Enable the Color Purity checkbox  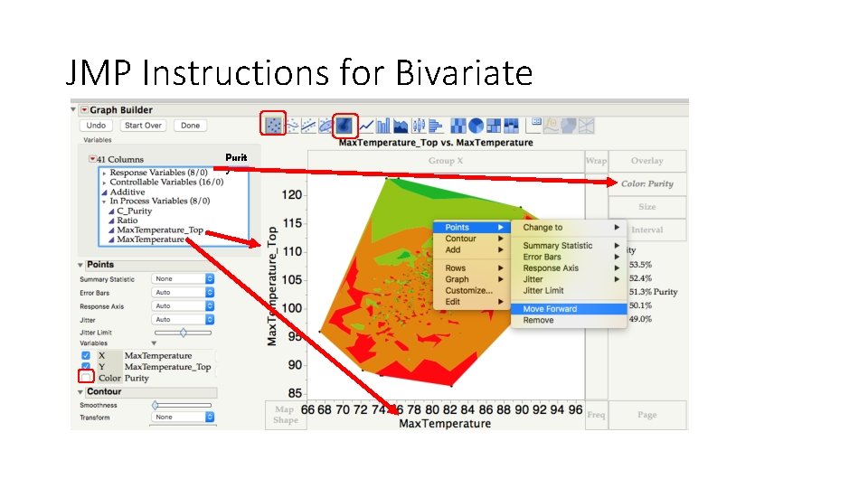point(86,378)
